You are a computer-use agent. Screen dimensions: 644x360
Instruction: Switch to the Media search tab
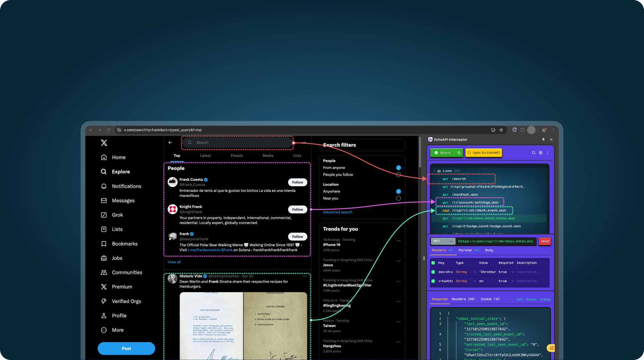pos(268,155)
